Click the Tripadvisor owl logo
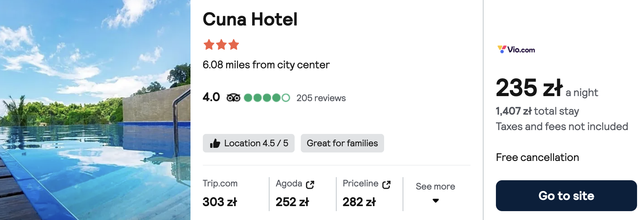This screenshot has width=644, height=220. pos(233,98)
